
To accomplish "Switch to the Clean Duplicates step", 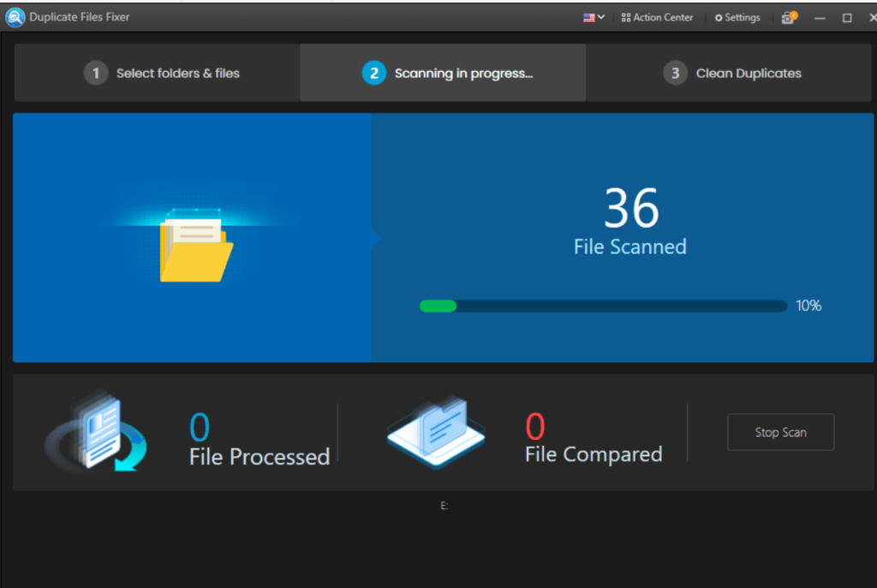I will 729,74.
